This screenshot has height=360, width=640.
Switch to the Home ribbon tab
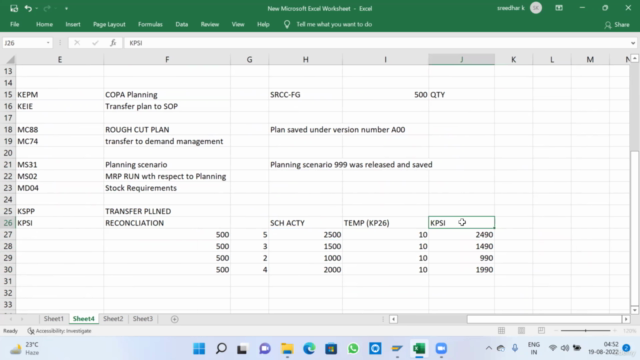44,24
